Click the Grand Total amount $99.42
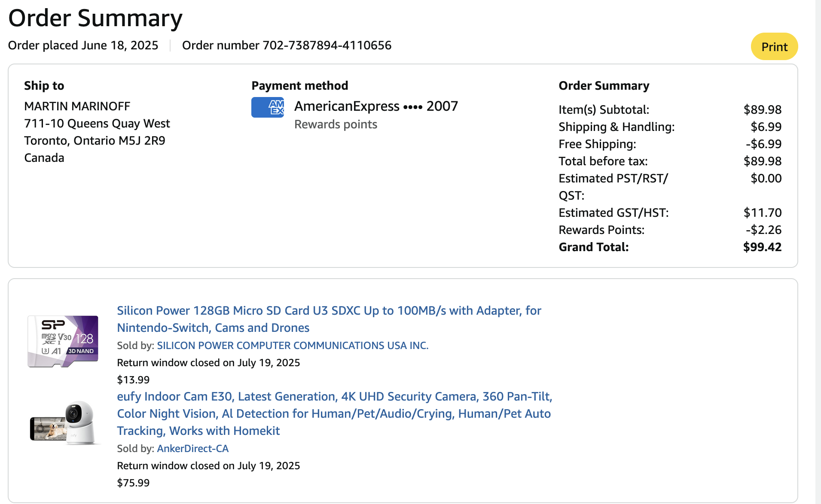 [762, 247]
